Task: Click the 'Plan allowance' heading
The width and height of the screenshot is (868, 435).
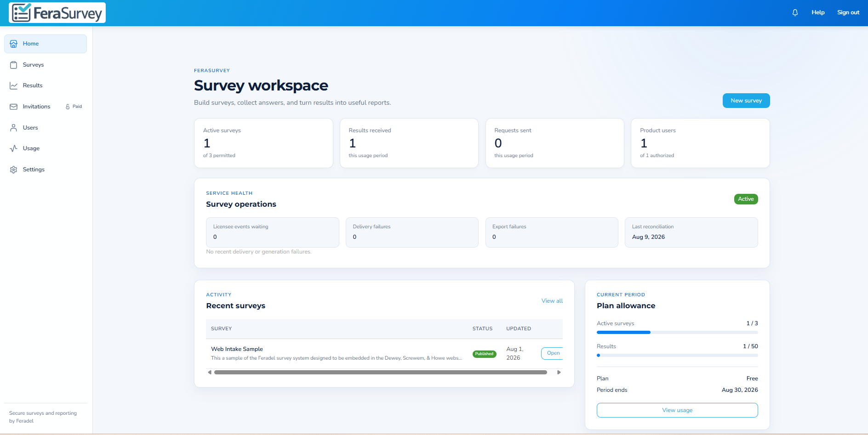Action: click(626, 306)
